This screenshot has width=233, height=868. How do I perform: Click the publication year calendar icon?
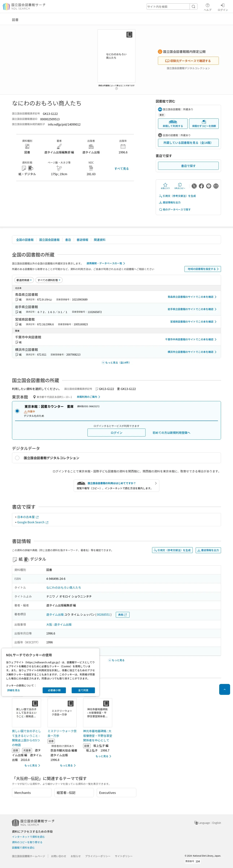[123, 146]
